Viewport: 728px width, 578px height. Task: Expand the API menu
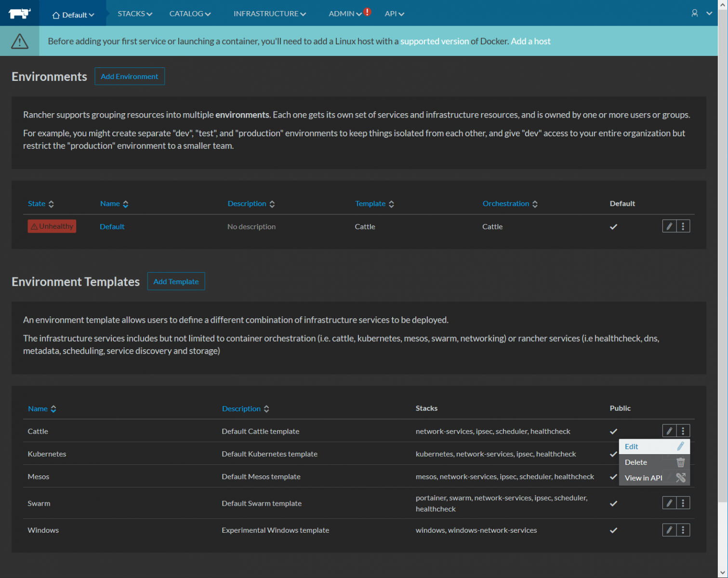(x=394, y=13)
